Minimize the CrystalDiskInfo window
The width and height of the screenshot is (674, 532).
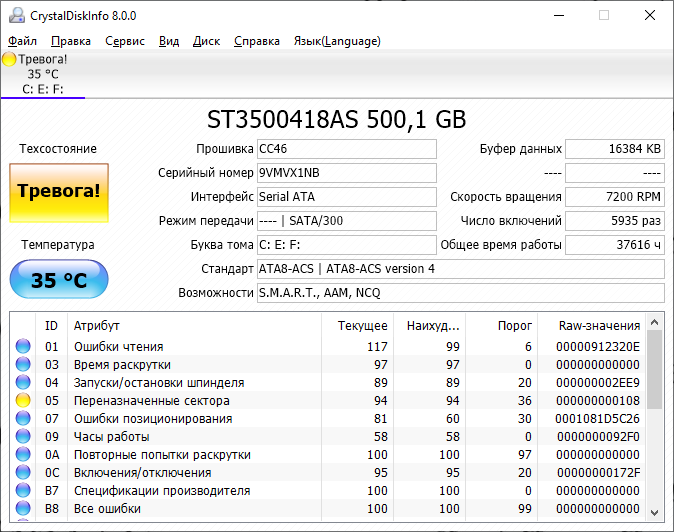pos(559,15)
